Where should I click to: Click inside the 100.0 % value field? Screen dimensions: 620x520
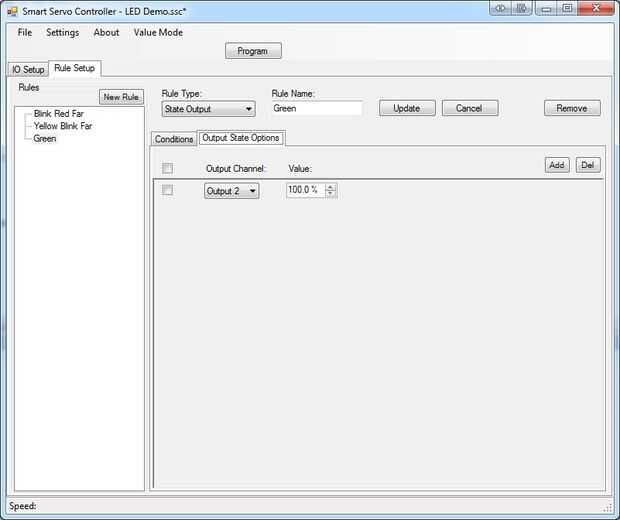306,190
